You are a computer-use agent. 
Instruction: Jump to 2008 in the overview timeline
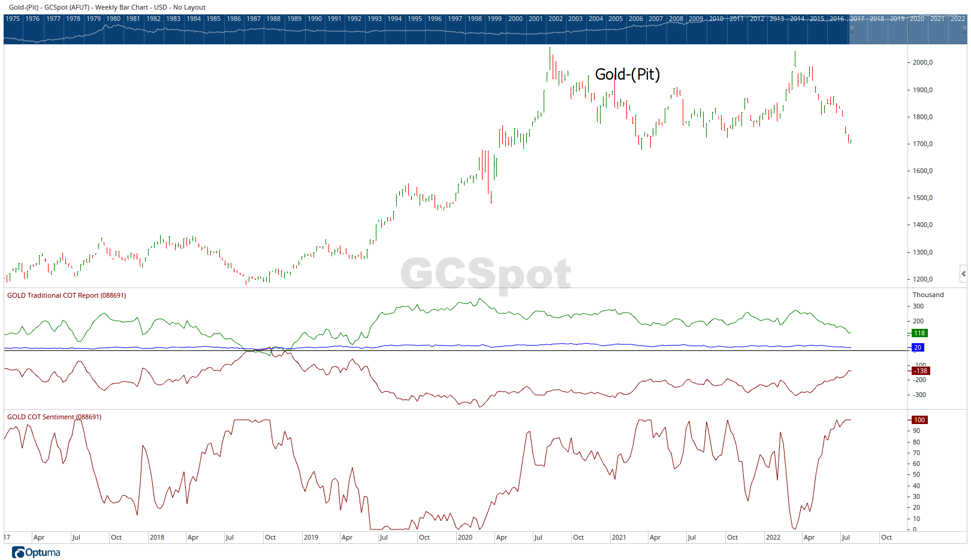[x=676, y=19]
